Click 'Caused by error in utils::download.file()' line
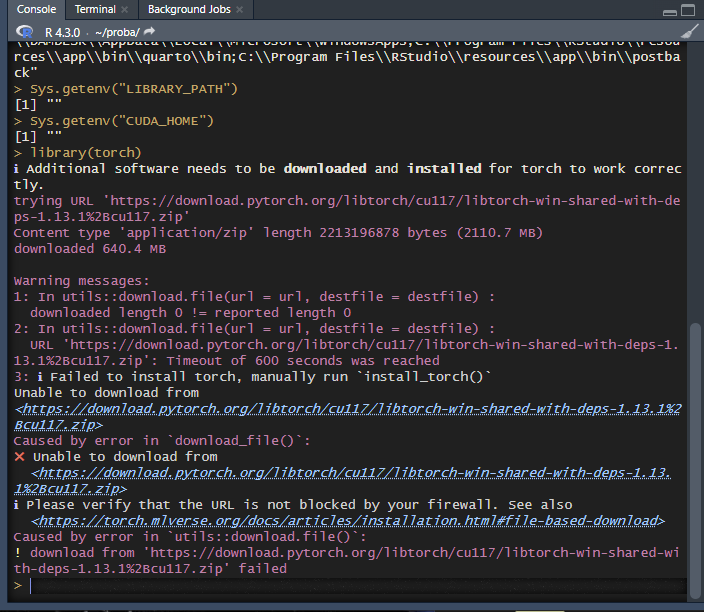704x612 pixels. click(190, 537)
